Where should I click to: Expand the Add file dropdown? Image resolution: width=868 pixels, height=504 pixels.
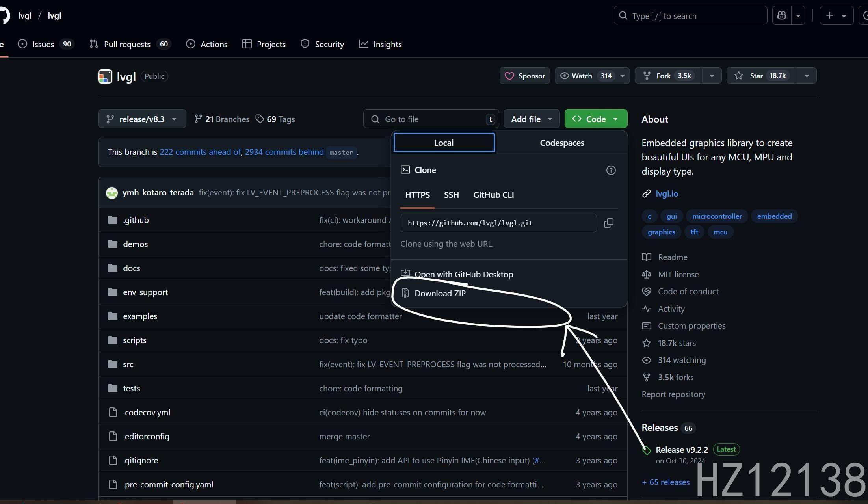pyautogui.click(x=532, y=119)
